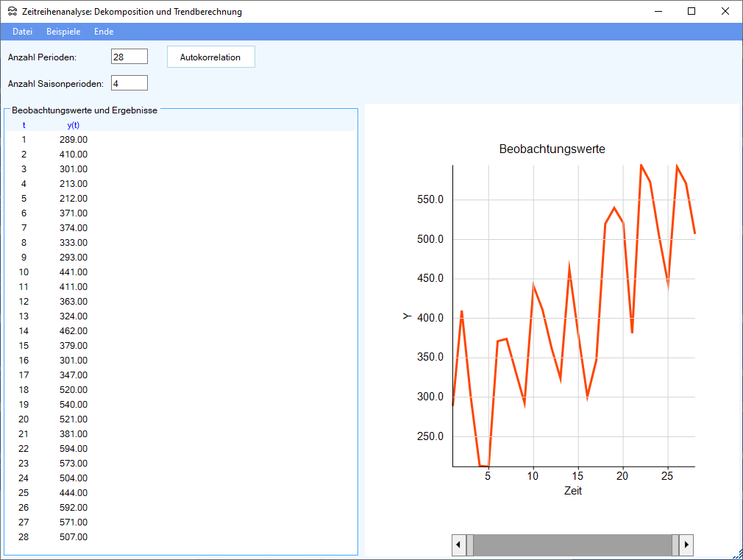
Task: Select the Ende menu item
Action: click(x=104, y=32)
